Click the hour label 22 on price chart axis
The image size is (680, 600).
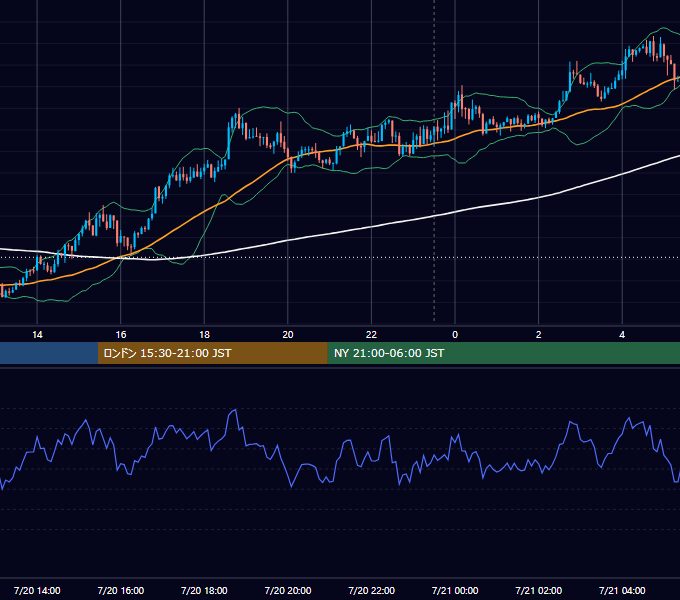tap(371, 335)
